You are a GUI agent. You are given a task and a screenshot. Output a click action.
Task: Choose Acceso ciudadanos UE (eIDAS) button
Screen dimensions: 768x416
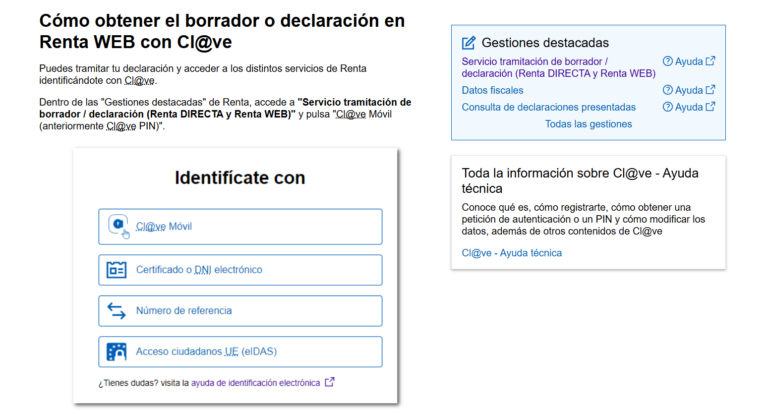(x=240, y=351)
